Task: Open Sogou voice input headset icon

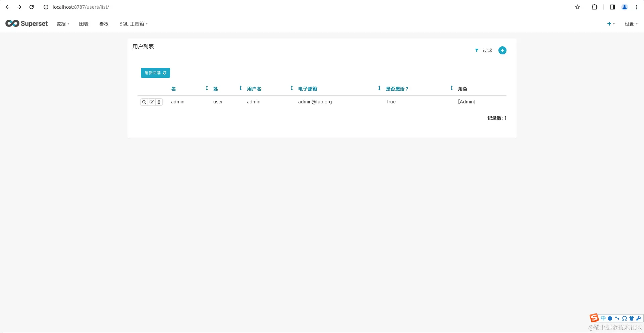Action: point(624,318)
